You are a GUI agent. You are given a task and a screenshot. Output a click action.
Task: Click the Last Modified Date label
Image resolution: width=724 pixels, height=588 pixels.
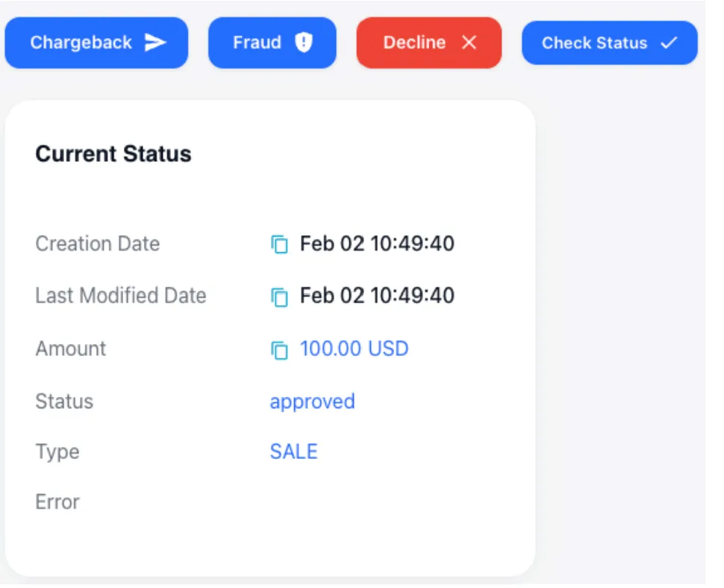pyautogui.click(x=120, y=295)
